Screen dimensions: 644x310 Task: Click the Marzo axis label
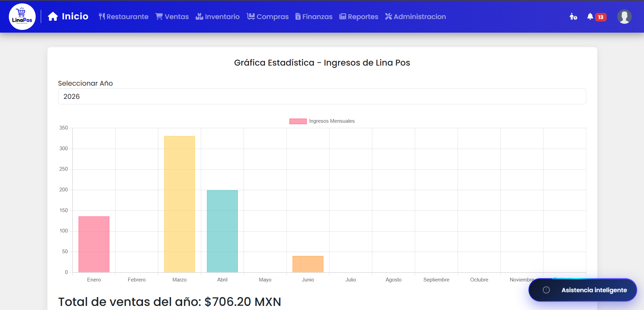click(x=179, y=280)
